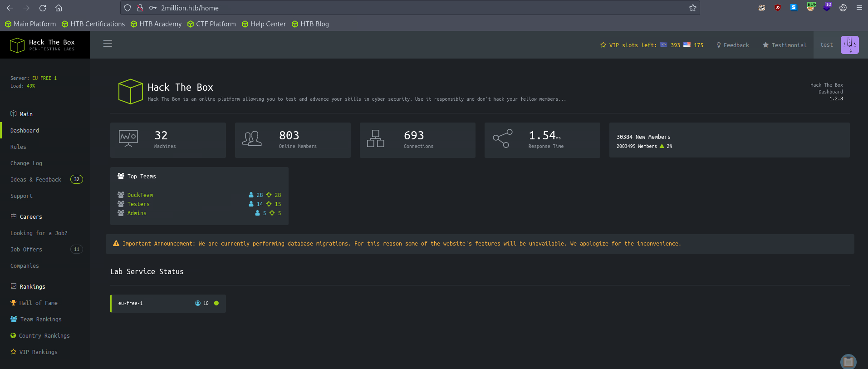868x369 pixels.
Task: Click the eu-free-1 lab service card
Action: [x=168, y=303]
